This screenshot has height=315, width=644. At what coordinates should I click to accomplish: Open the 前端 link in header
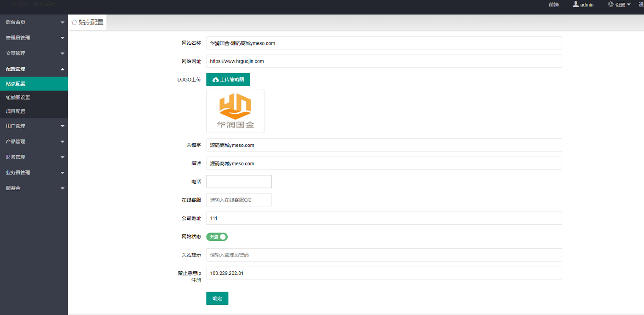554,5
